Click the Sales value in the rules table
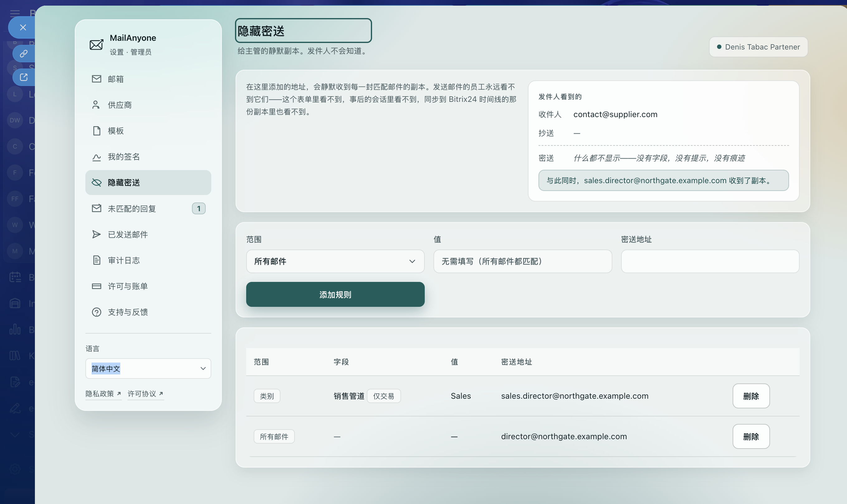This screenshot has width=847, height=504. coord(461,396)
